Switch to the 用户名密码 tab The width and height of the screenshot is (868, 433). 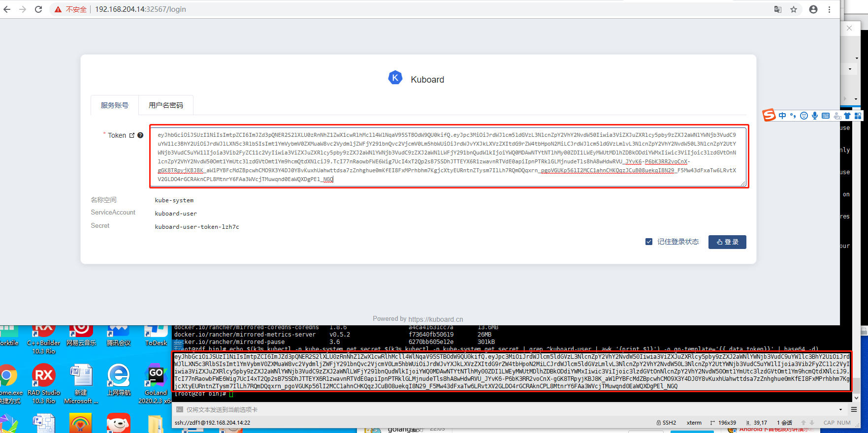(x=166, y=105)
